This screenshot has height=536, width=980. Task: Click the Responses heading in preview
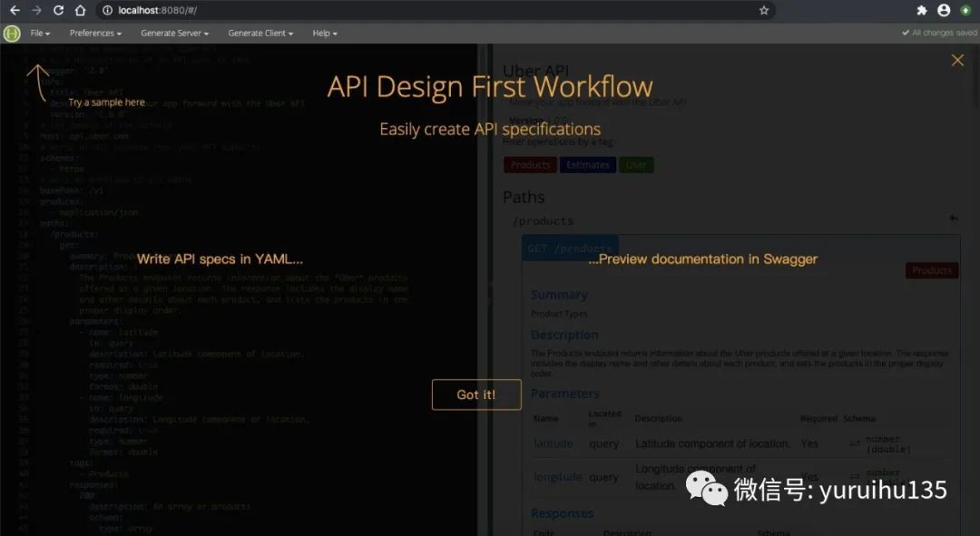[x=562, y=513]
